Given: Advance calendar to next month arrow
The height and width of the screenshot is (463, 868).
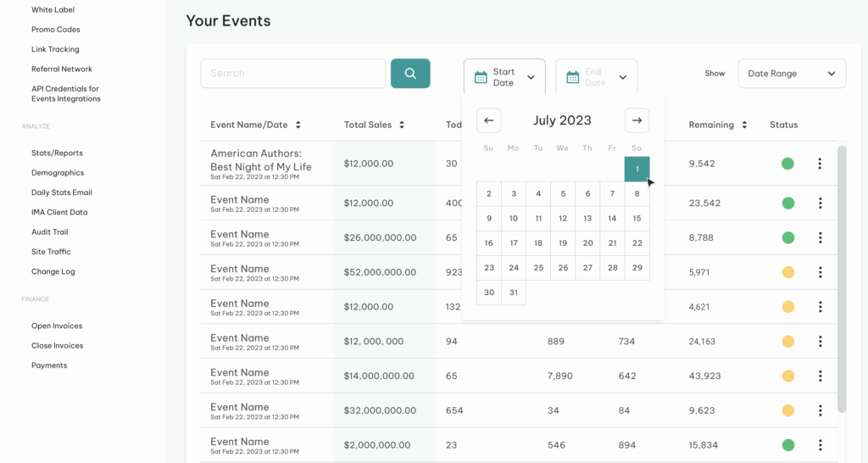Looking at the screenshot, I should pyautogui.click(x=637, y=120).
